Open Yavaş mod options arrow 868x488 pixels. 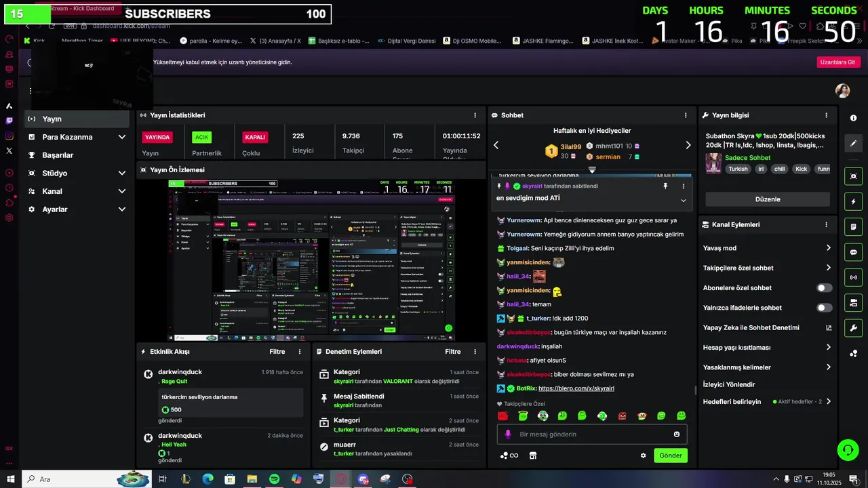(x=828, y=248)
